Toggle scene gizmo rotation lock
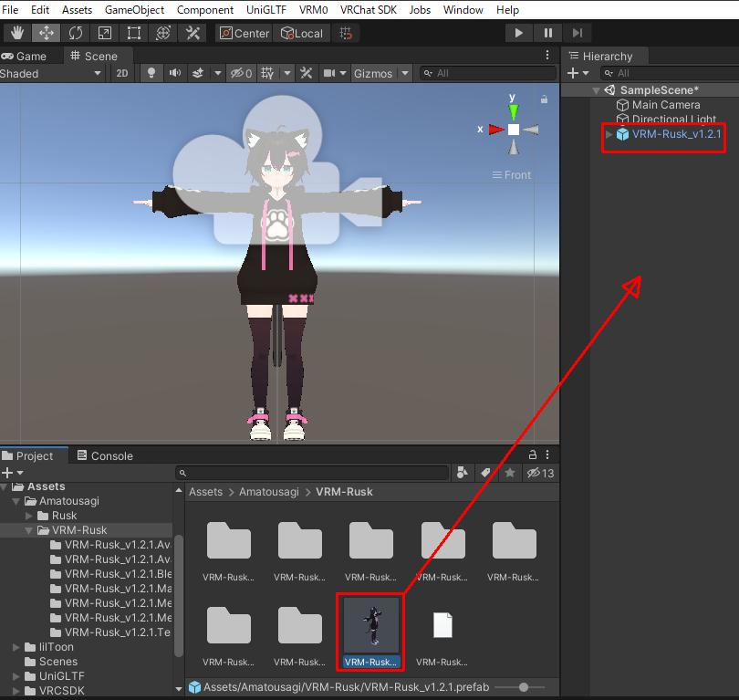 click(x=544, y=99)
